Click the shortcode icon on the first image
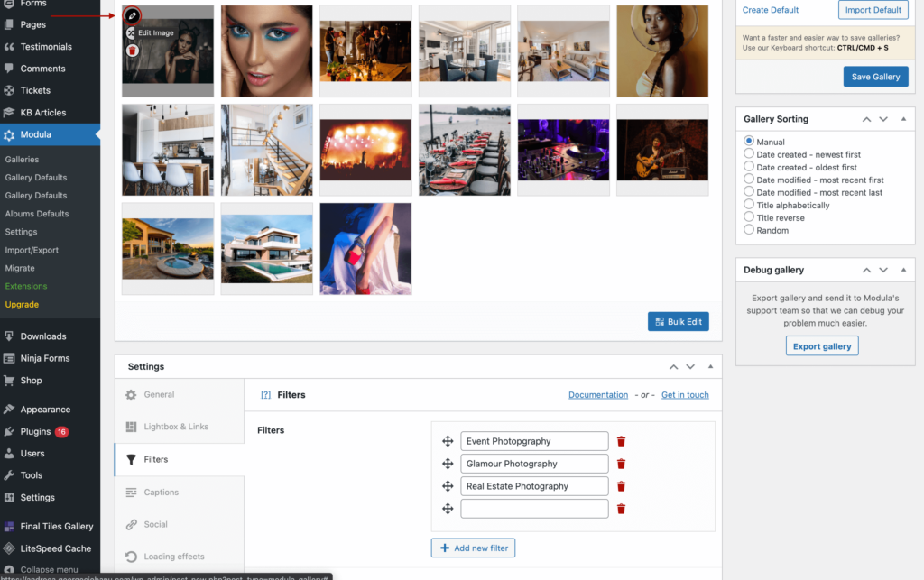 coord(130,32)
